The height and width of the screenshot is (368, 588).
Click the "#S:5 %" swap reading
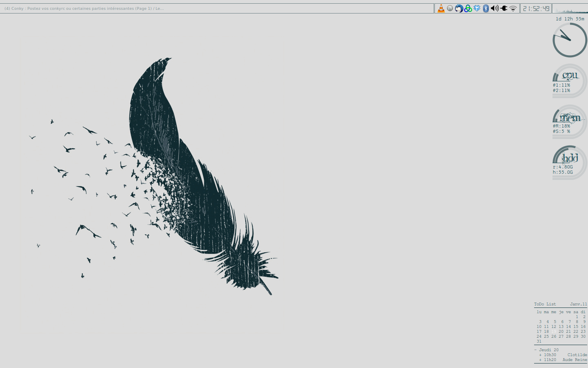point(561,131)
